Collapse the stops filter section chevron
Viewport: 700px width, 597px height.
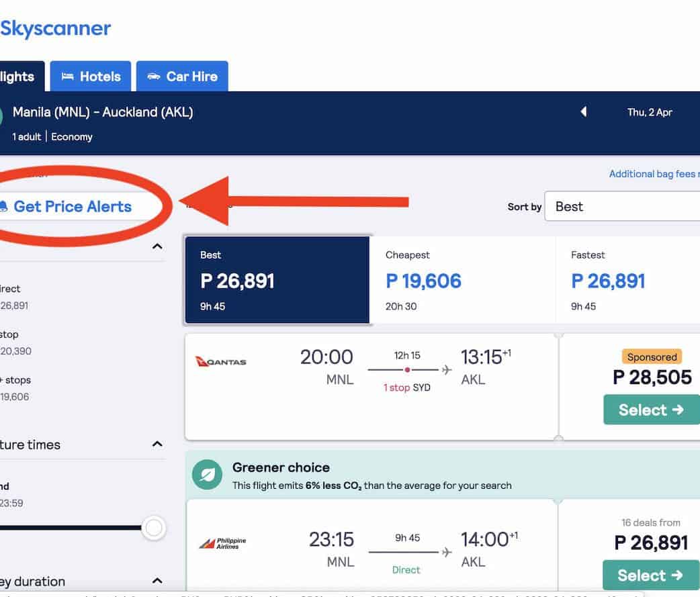point(157,246)
